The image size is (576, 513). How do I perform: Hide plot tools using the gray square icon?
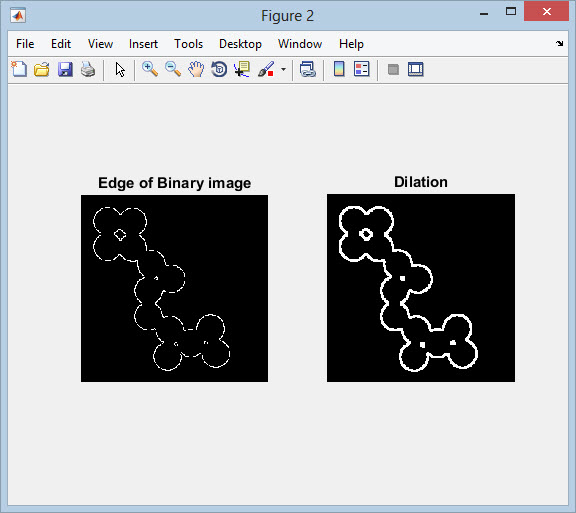(393, 69)
